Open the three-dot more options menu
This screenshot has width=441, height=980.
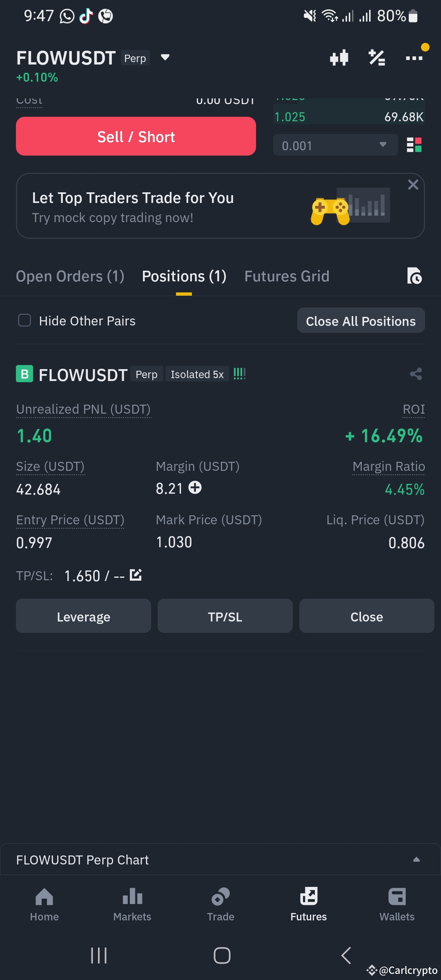click(x=414, y=58)
